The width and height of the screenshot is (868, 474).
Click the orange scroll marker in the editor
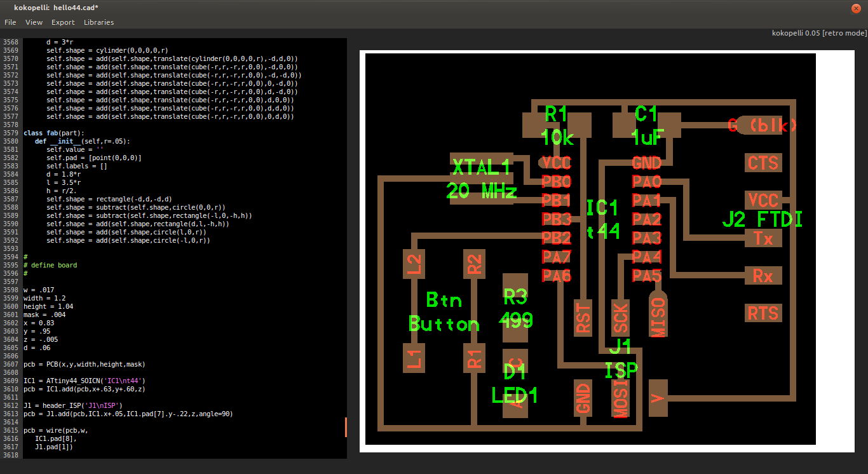pyautogui.click(x=346, y=427)
